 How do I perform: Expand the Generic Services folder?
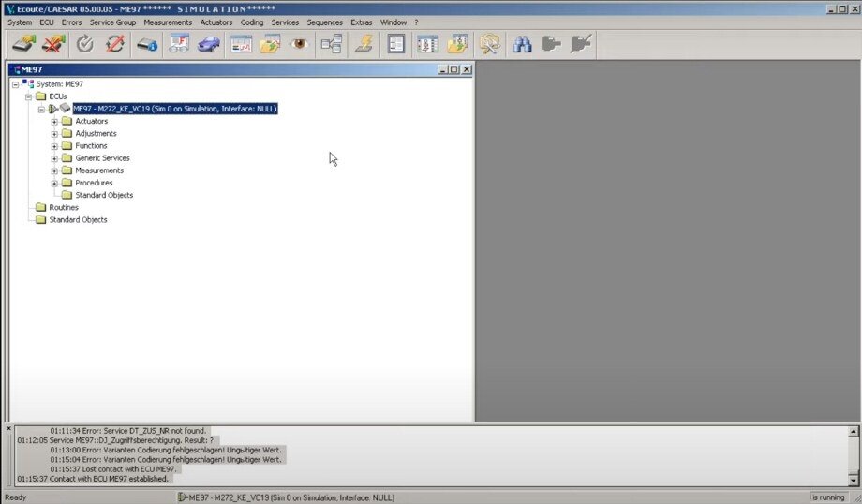54,158
